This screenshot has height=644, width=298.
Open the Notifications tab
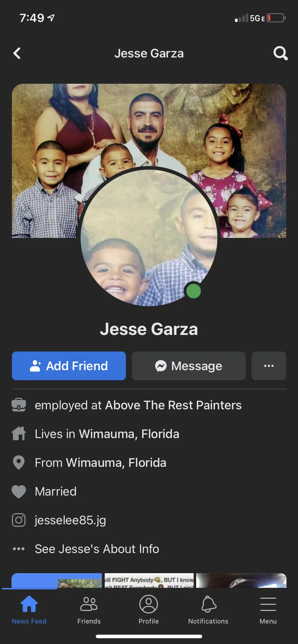coord(208,611)
